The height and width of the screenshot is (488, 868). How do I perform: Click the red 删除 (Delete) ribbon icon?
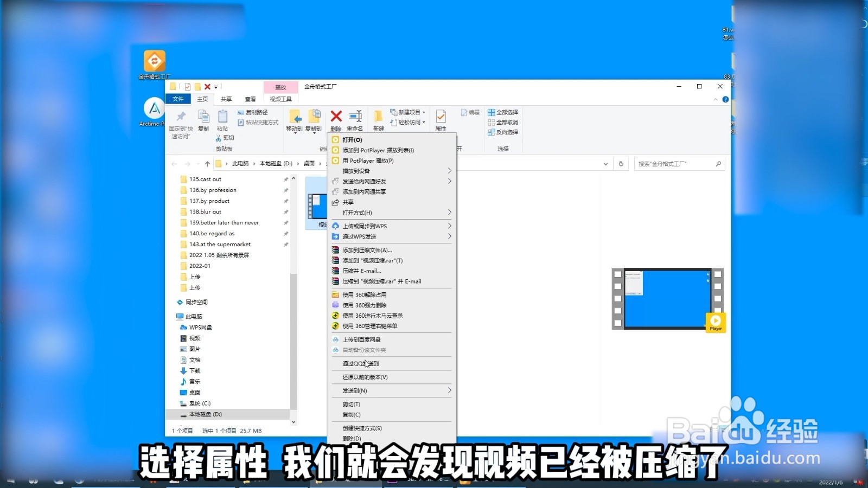pyautogui.click(x=336, y=121)
